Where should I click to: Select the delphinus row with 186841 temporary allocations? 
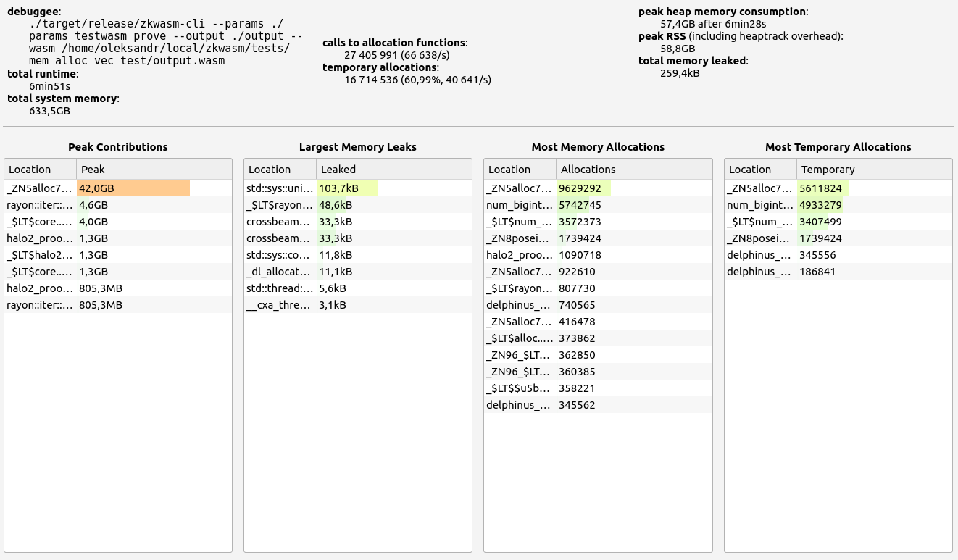[x=761, y=272]
